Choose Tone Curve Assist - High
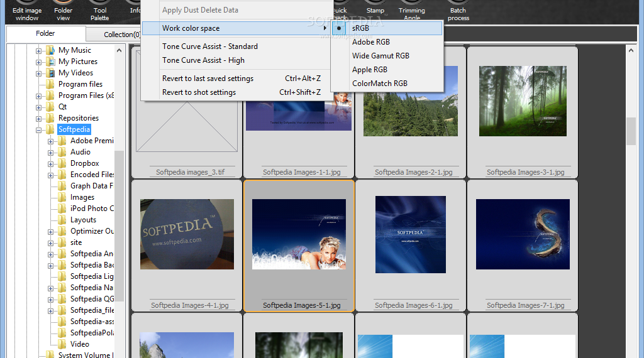This screenshot has width=644, height=358. (x=203, y=60)
